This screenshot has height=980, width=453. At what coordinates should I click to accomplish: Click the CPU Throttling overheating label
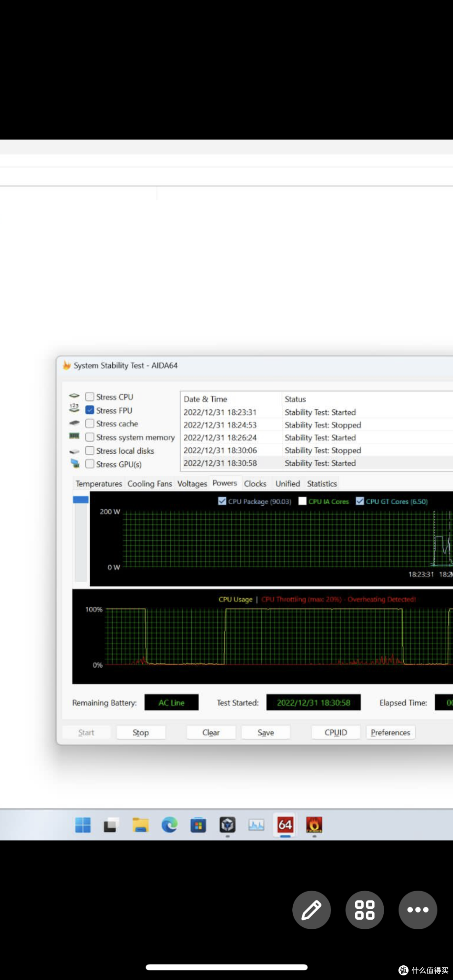point(338,599)
